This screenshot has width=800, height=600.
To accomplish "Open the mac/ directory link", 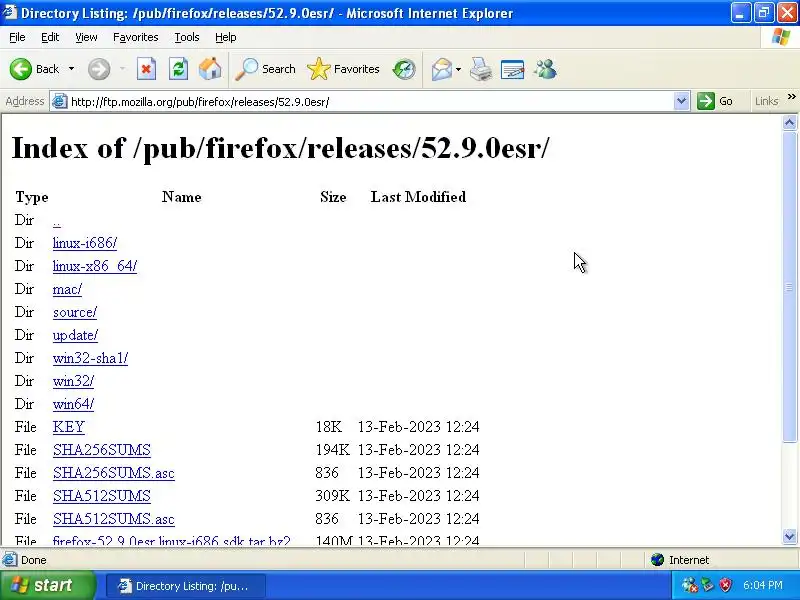I will (x=67, y=289).
